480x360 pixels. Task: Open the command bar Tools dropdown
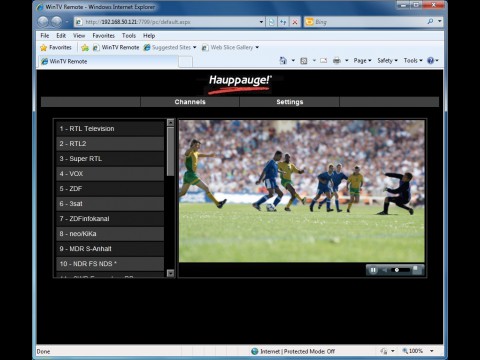tap(413, 61)
